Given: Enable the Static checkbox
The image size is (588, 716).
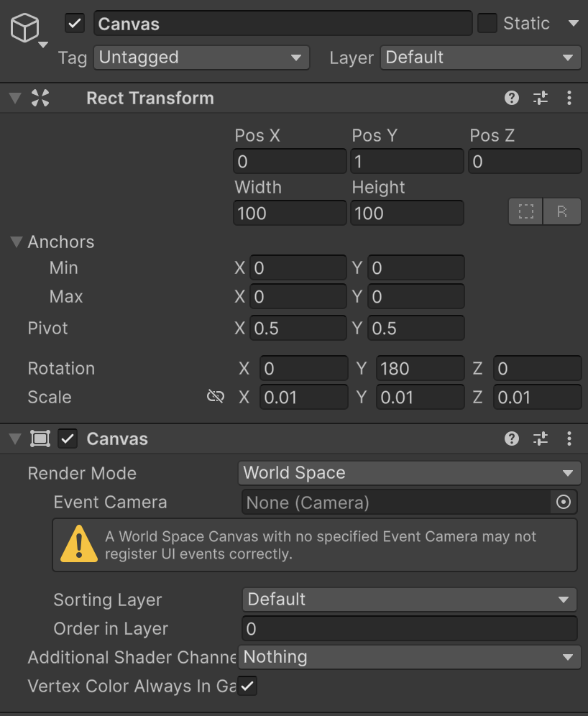Looking at the screenshot, I should pos(487,24).
